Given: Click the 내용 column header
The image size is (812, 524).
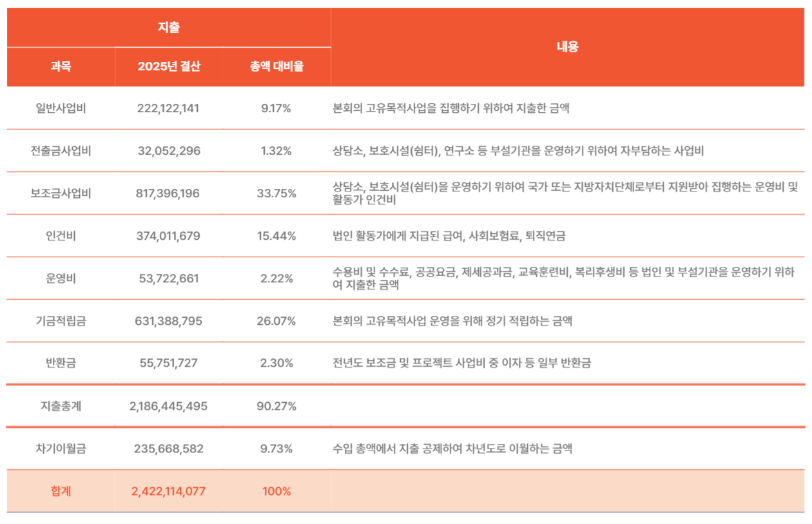Looking at the screenshot, I should point(567,47).
